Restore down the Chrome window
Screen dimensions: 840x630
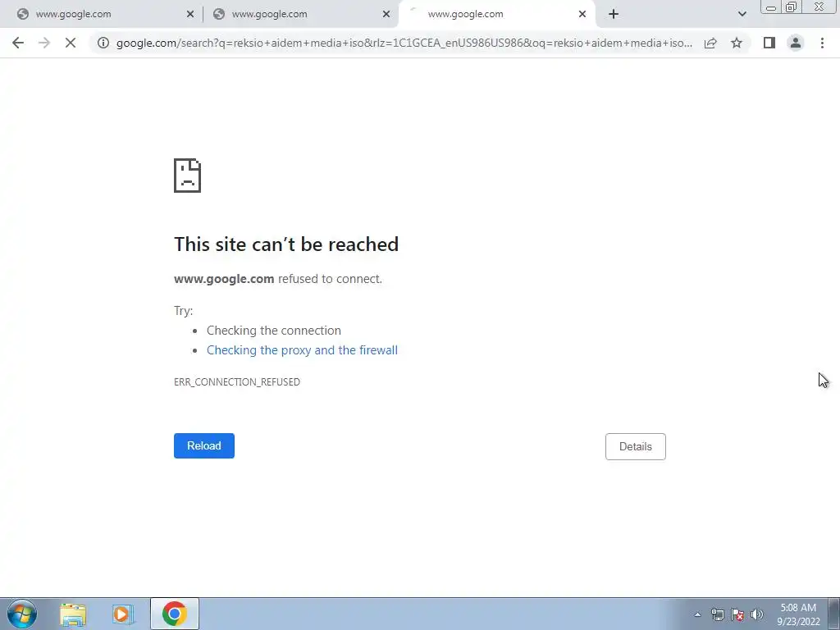pos(791,7)
